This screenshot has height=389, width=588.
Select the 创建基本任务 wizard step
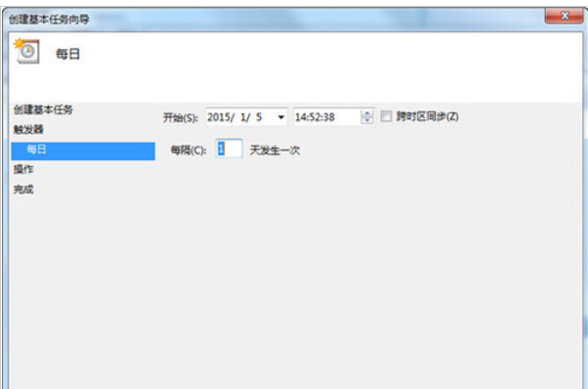click(x=43, y=109)
